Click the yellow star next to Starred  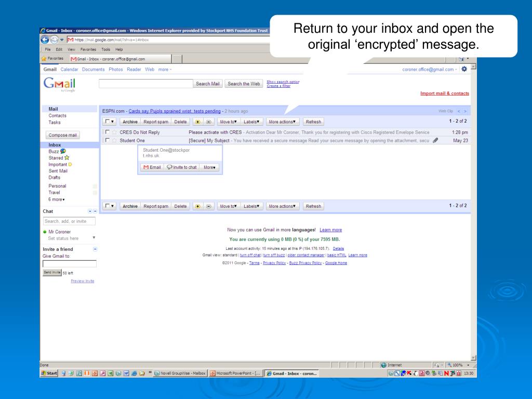[x=67, y=158]
